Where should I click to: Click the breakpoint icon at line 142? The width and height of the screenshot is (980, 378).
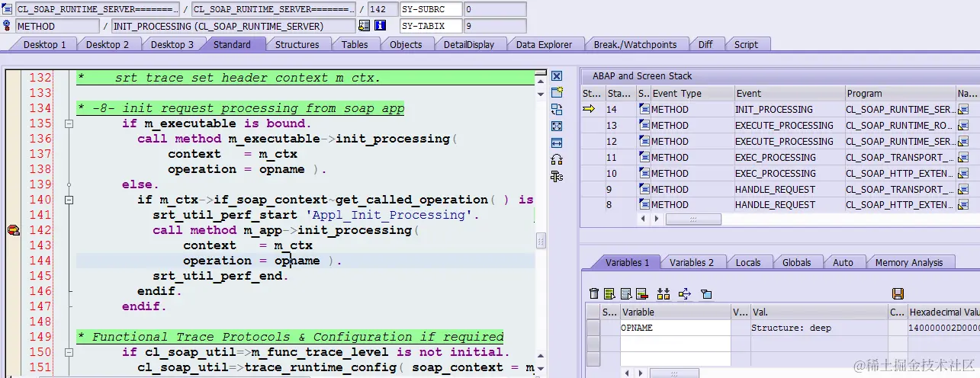(13, 230)
